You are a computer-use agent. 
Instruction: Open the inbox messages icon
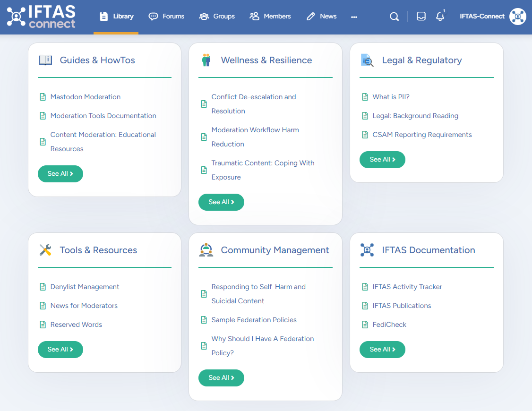tap(420, 16)
